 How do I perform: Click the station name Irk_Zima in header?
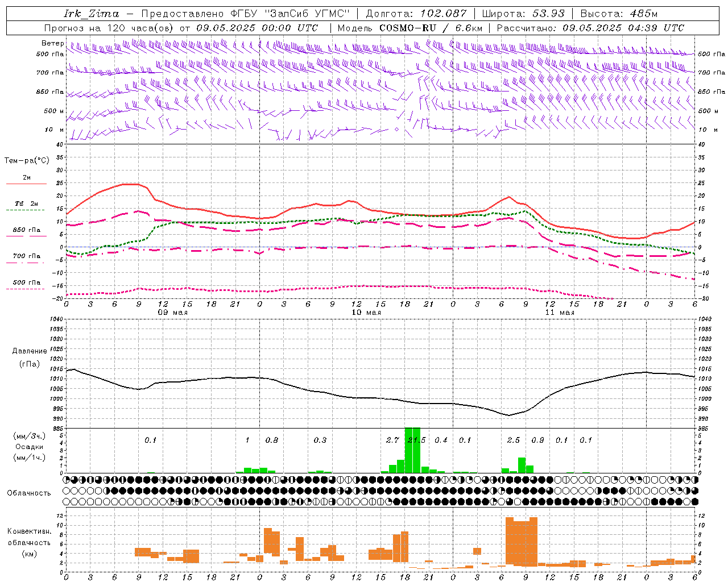tap(92, 14)
